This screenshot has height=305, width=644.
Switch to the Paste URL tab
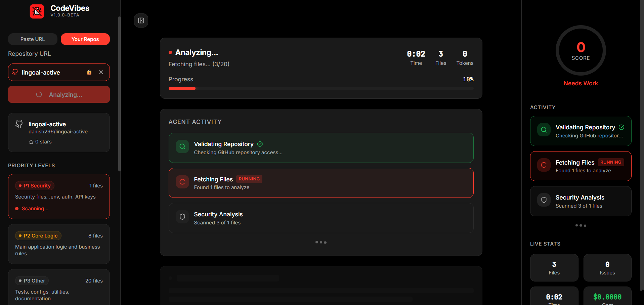click(x=33, y=39)
